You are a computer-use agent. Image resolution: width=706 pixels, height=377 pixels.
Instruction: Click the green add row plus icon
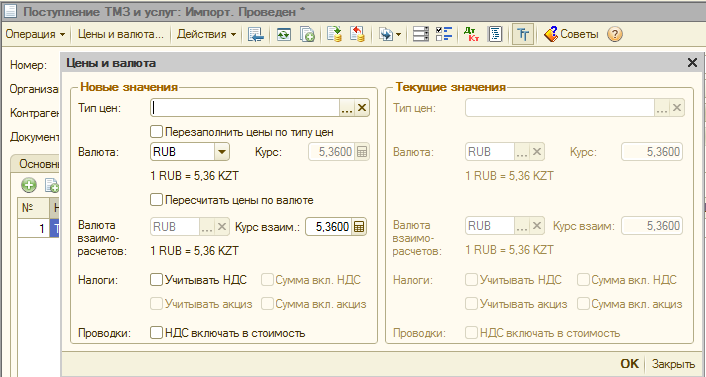[29, 185]
